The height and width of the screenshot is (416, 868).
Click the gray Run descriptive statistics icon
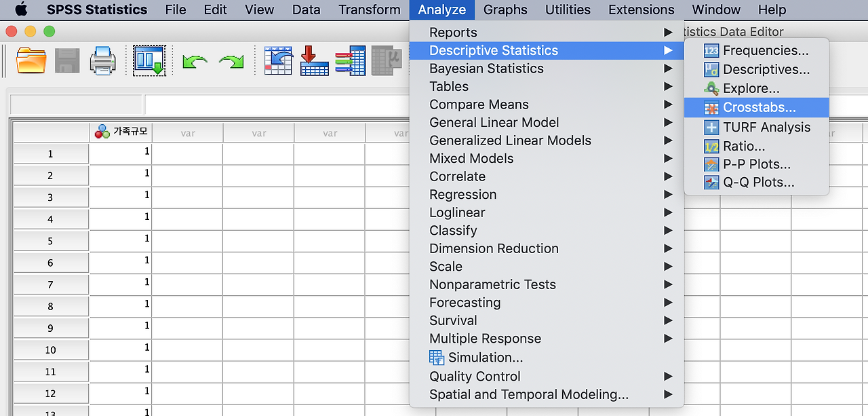point(387,60)
